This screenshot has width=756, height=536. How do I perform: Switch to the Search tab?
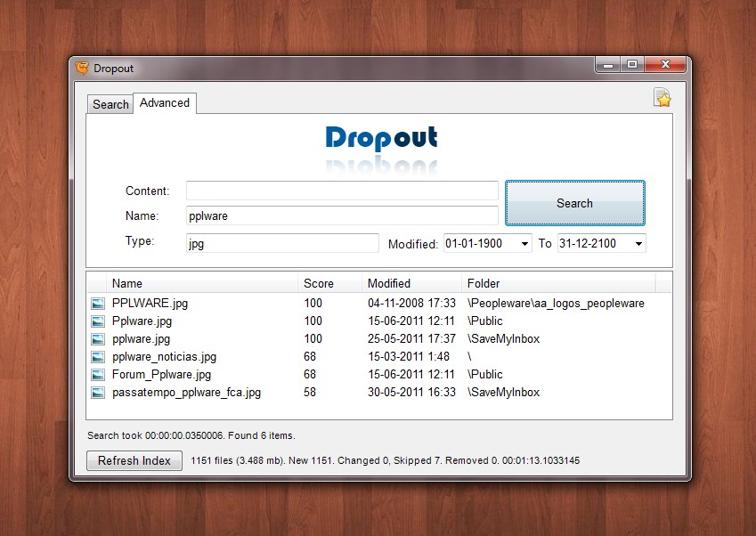(x=110, y=104)
